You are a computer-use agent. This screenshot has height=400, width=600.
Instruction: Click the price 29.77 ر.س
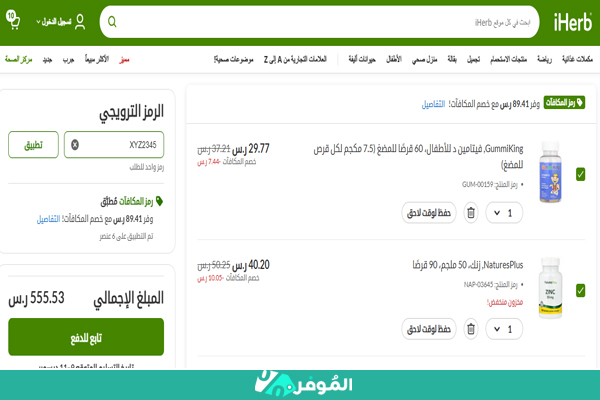coord(251,149)
